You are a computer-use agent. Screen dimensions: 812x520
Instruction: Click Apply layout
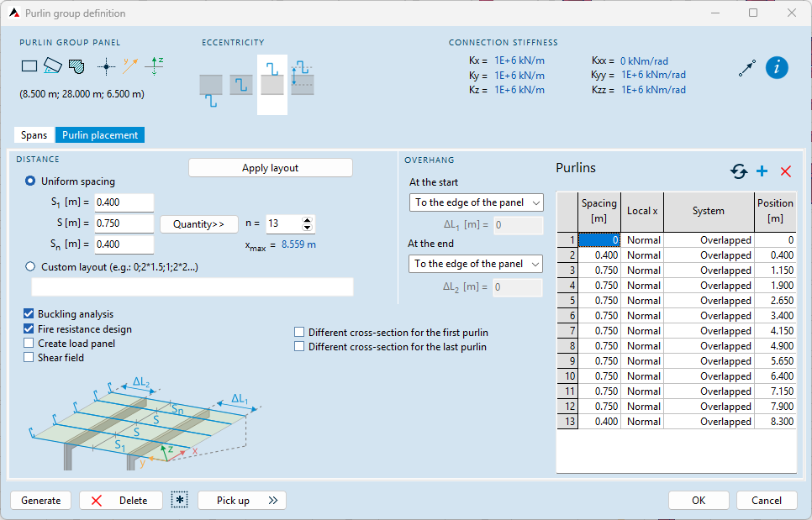point(271,168)
